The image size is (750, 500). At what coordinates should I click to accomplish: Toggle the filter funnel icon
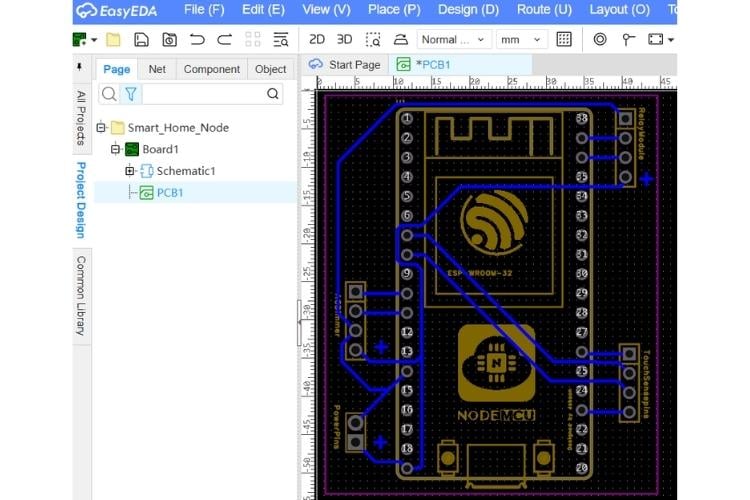click(131, 94)
